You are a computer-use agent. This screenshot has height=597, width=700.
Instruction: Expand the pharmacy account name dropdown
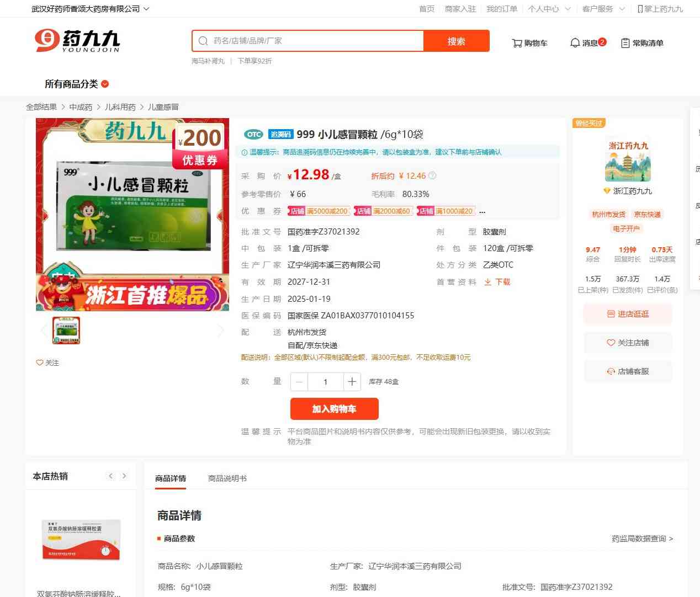click(x=146, y=9)
